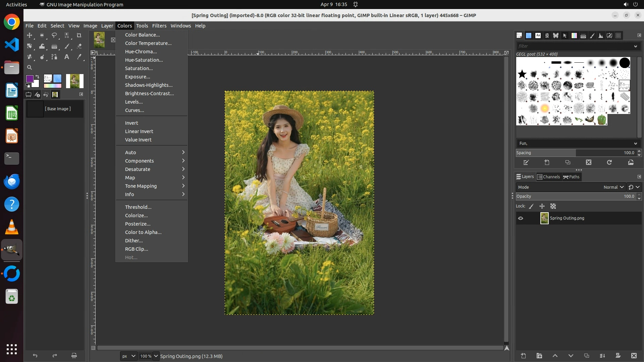The width and height of the screenshot is (644, 362).
Task: Select the Eraser tool
Action: 79,46
